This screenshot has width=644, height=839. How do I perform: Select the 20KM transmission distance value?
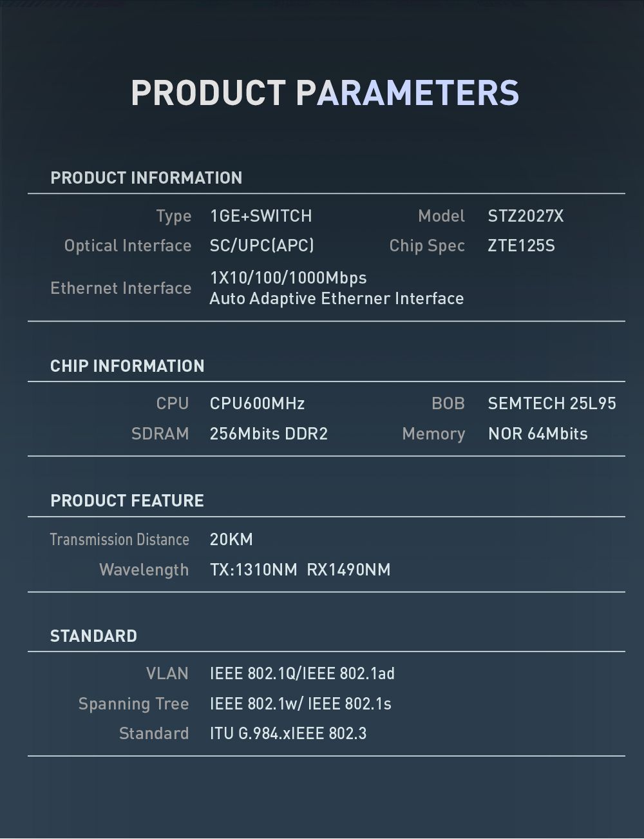[x=231, y=539]
